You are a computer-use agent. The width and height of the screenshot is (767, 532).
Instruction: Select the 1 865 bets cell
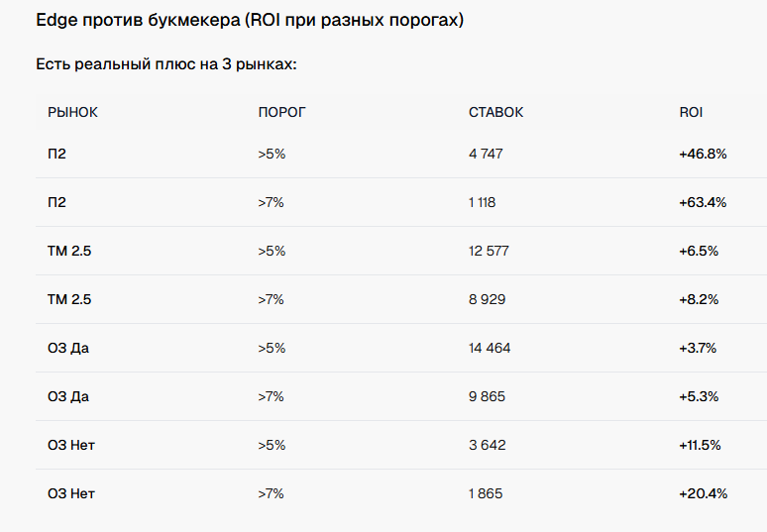point(486,493)
